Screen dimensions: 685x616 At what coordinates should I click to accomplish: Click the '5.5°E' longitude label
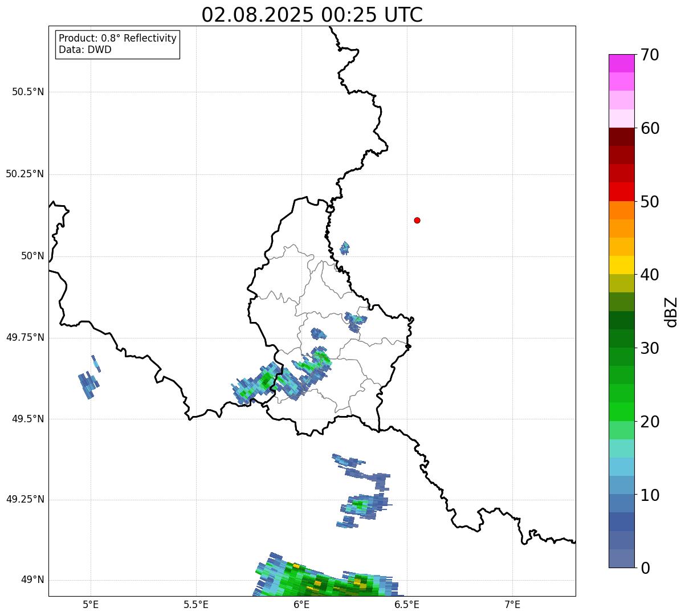196,605
